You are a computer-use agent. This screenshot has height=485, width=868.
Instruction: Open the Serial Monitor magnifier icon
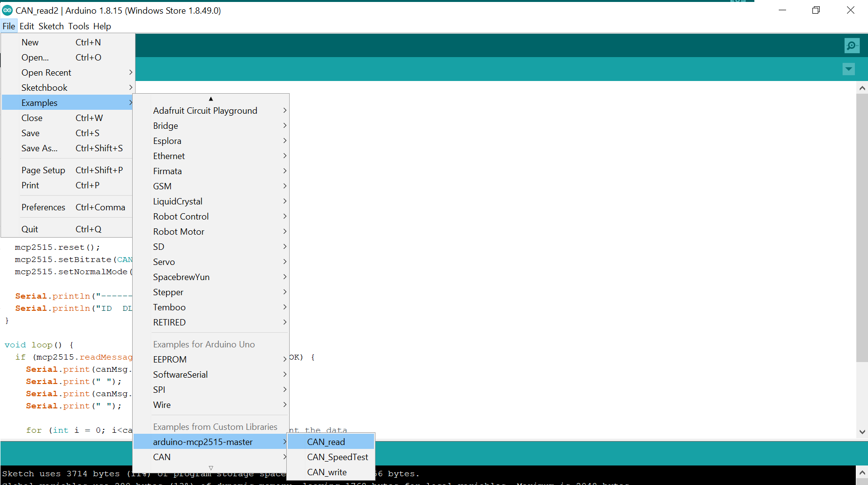click(852, 45)
